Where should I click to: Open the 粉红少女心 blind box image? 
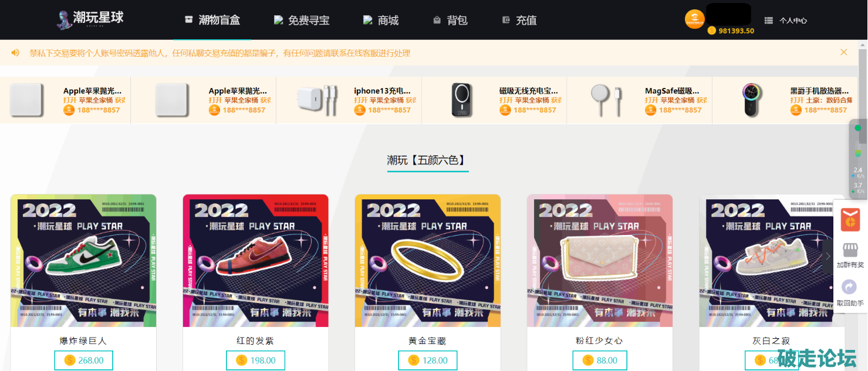click(600, 261)
